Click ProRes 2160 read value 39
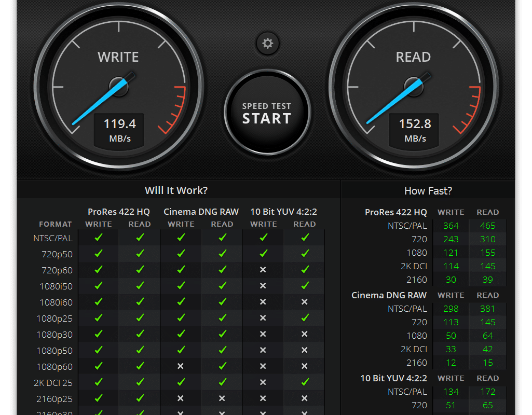The width and height of the screenshot is (532, 415). click(487, 280)
